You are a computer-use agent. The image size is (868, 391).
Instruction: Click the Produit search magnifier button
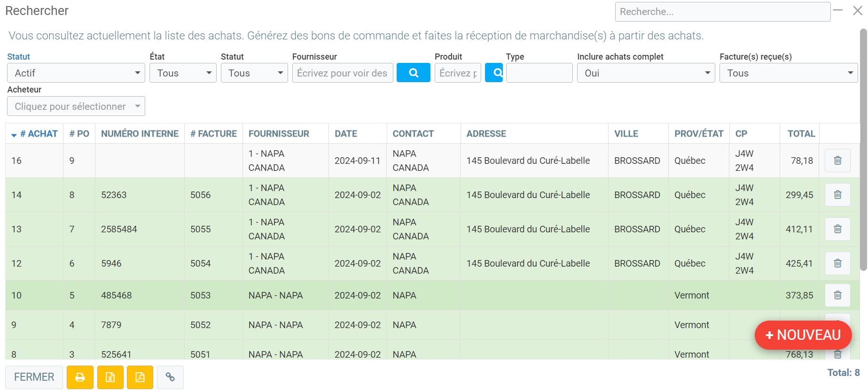[x=494, y=73]
